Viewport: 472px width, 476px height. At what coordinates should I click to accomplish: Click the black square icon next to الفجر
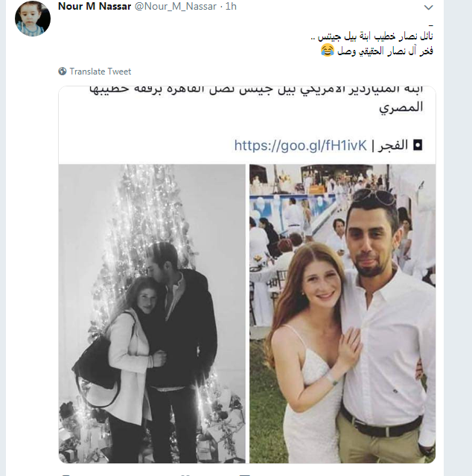tap(418, 145)
